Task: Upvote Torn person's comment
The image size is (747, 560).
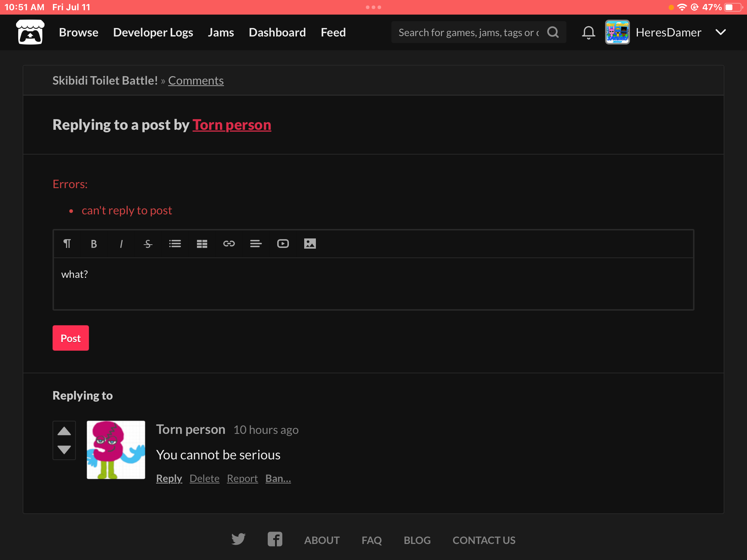Action: [x=64, y=431]
